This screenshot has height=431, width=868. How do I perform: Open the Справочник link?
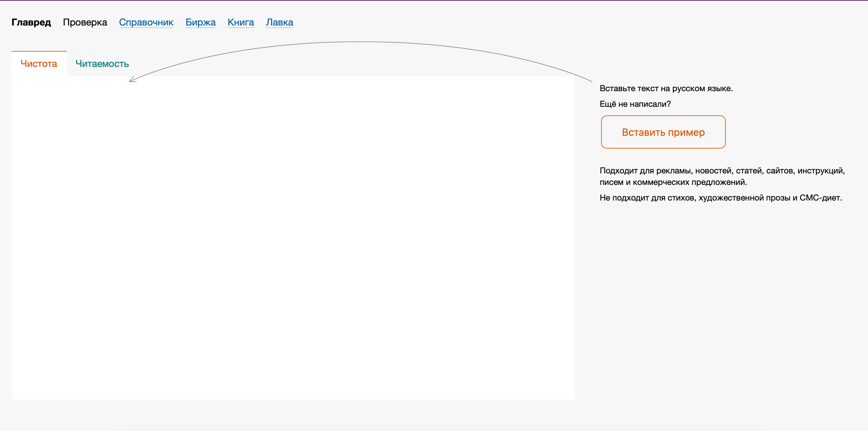[x=146, y=22]
